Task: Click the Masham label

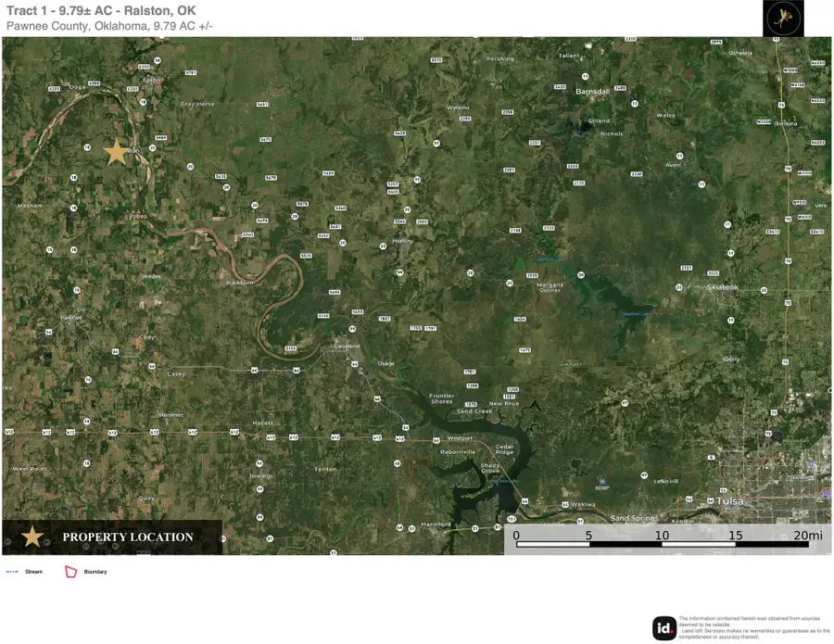Action: click(x=31, y=206)
